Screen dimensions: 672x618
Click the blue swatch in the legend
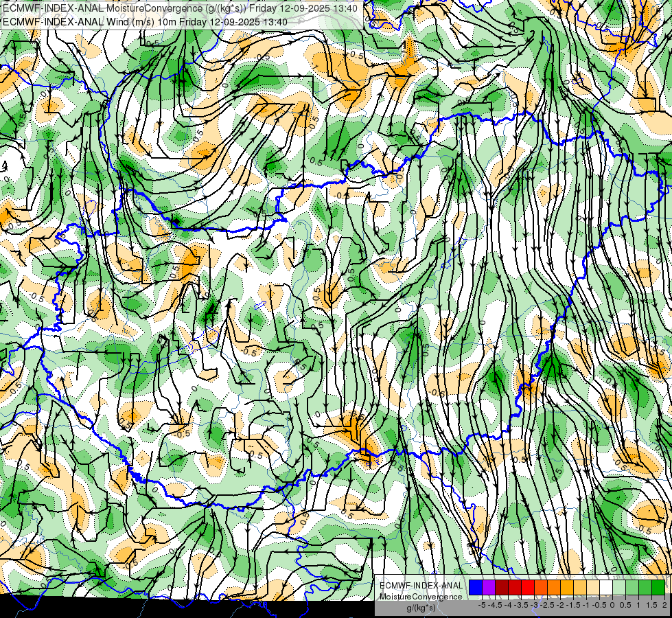(x=476, y=587)
